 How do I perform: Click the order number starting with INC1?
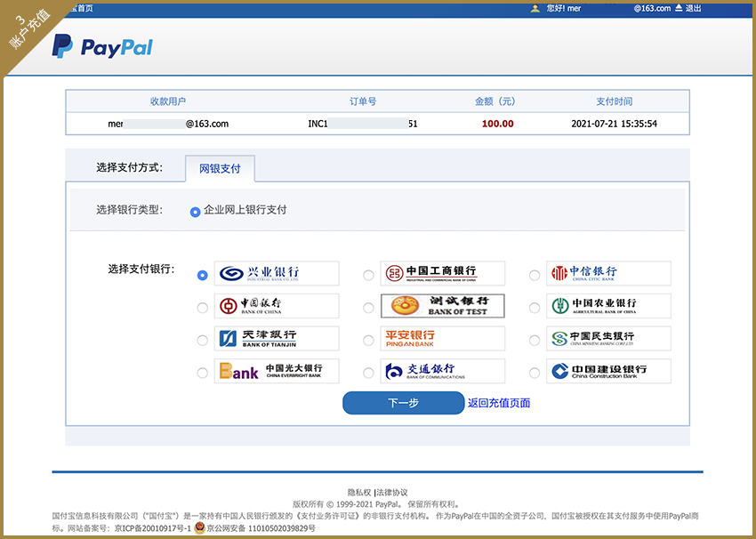pos(363,124)
